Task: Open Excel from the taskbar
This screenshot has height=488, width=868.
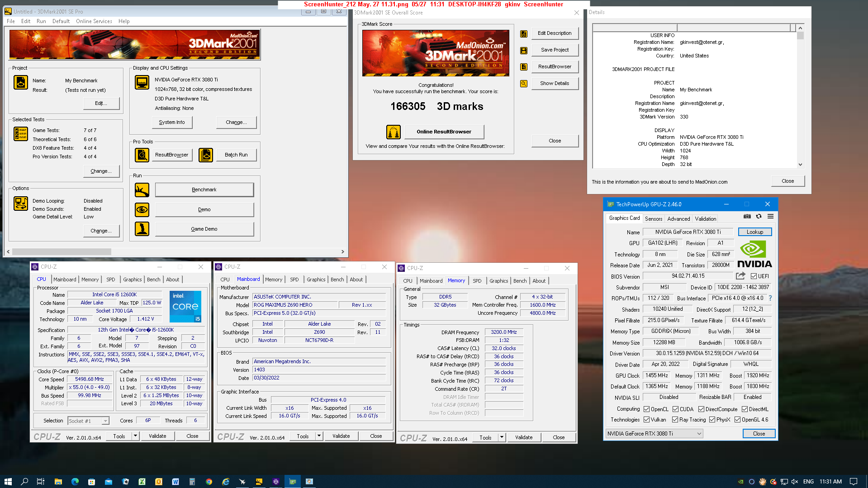Action: (142, 482)
